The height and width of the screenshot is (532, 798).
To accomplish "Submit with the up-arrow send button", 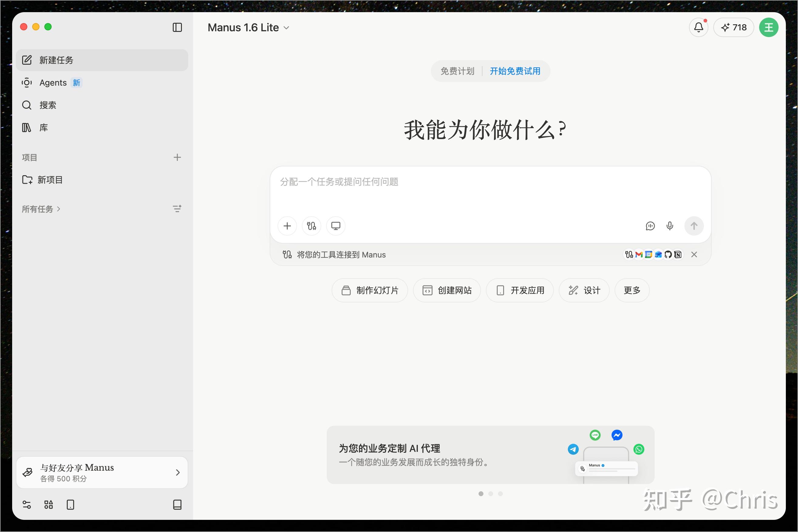I will [x=694, y=226].
